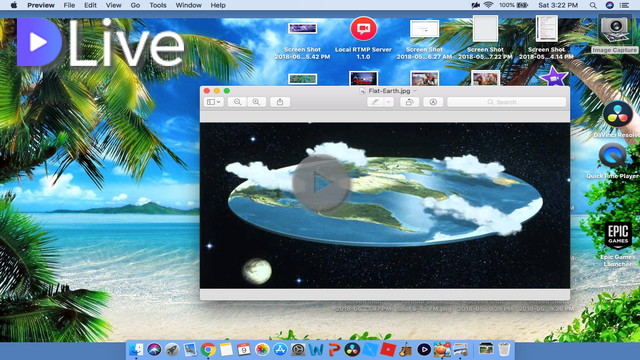Expand the Flat-Earth.jpg title dropdown arrow
Screen dimensions: 640x360
click(415, 91)
